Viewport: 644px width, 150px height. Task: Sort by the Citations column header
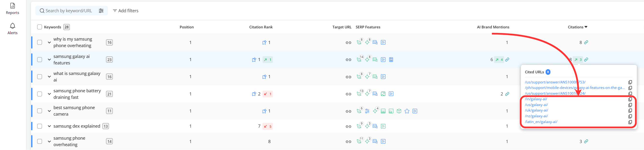pos(577,27)
